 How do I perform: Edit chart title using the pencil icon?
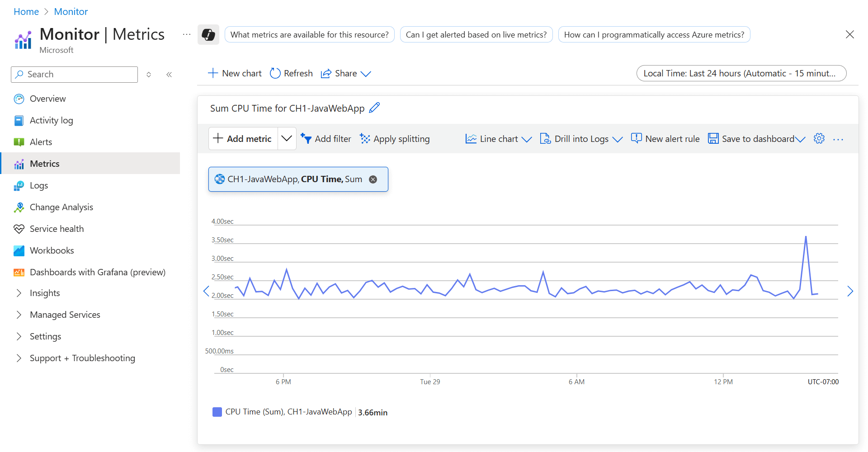pos(374,108)
